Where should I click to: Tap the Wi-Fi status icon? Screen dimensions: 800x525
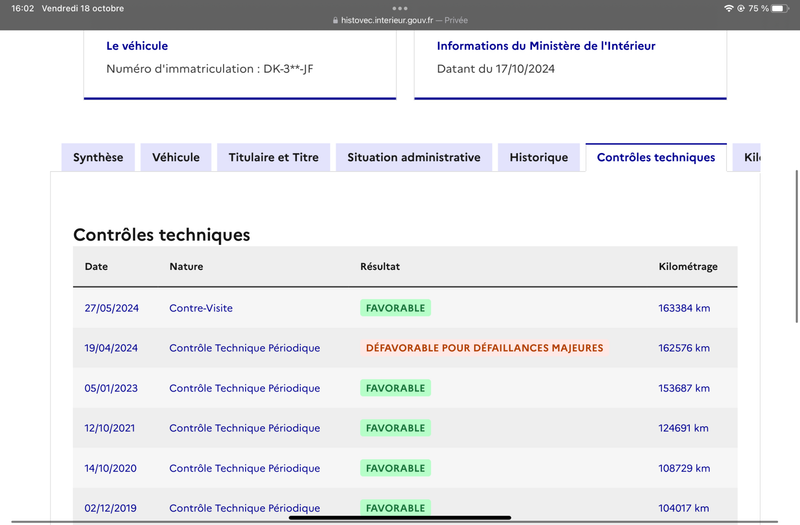click(729, 8)
